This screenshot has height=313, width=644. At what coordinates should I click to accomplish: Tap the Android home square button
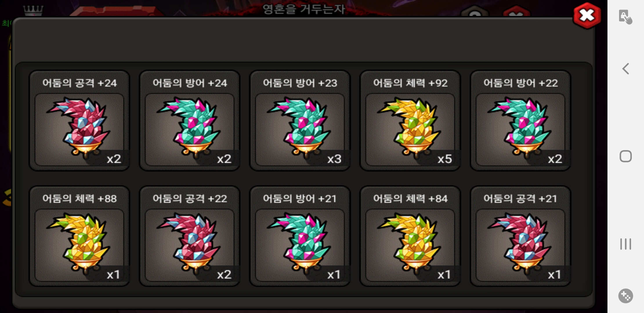point(625,156)
